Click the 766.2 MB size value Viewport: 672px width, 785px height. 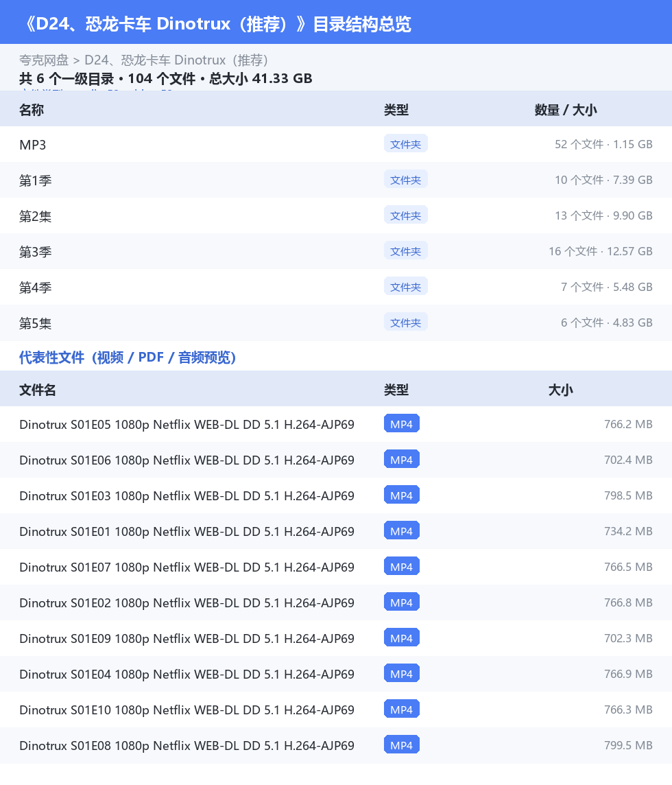click(628, 424)
